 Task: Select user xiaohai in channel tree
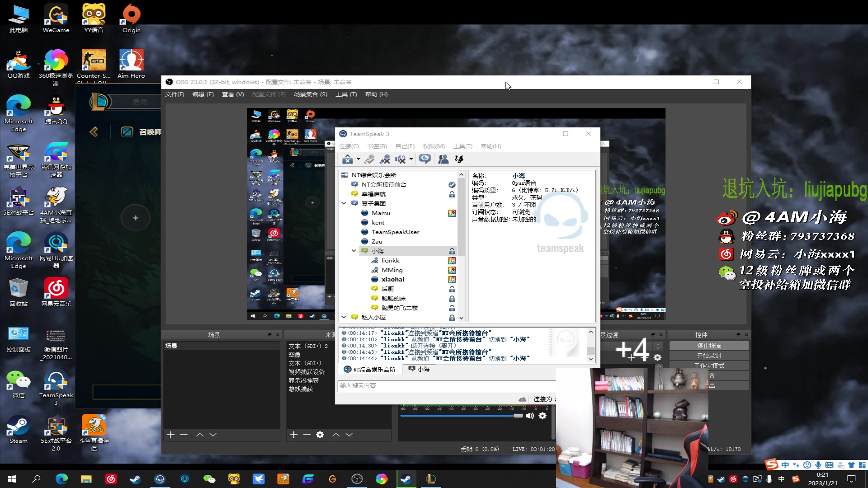392,279
